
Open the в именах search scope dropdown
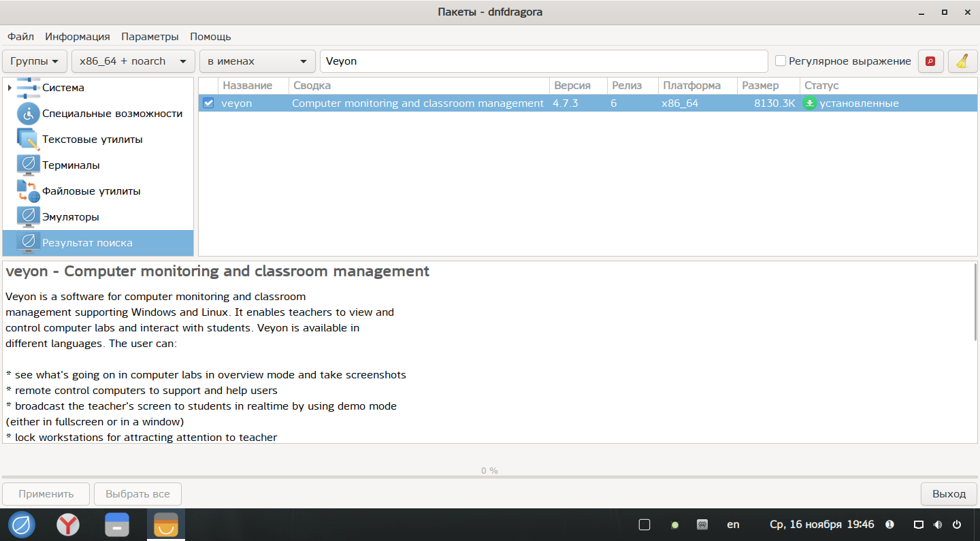click(257, 61)
